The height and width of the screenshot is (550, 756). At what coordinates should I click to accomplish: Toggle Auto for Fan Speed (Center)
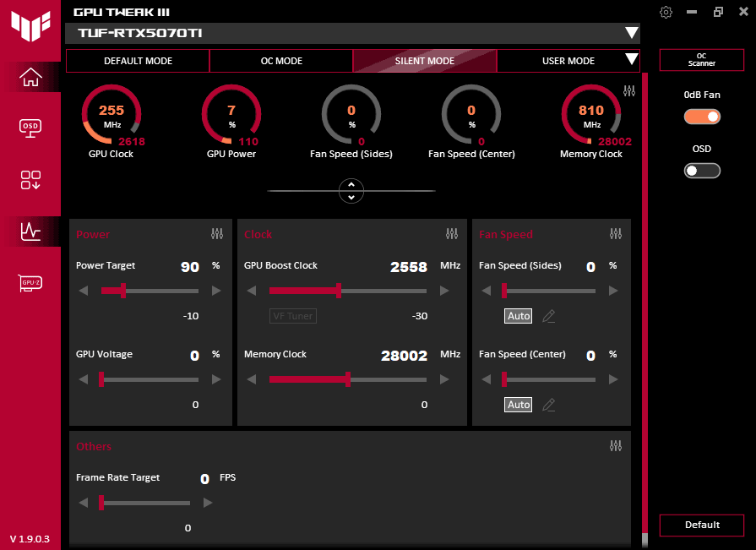point(519,405)
